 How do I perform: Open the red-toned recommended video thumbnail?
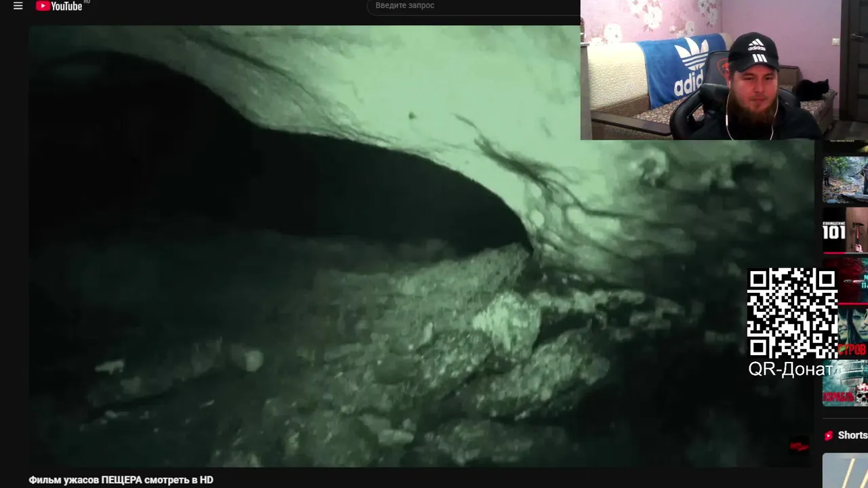pyautogui.click(x=853, y=281)
